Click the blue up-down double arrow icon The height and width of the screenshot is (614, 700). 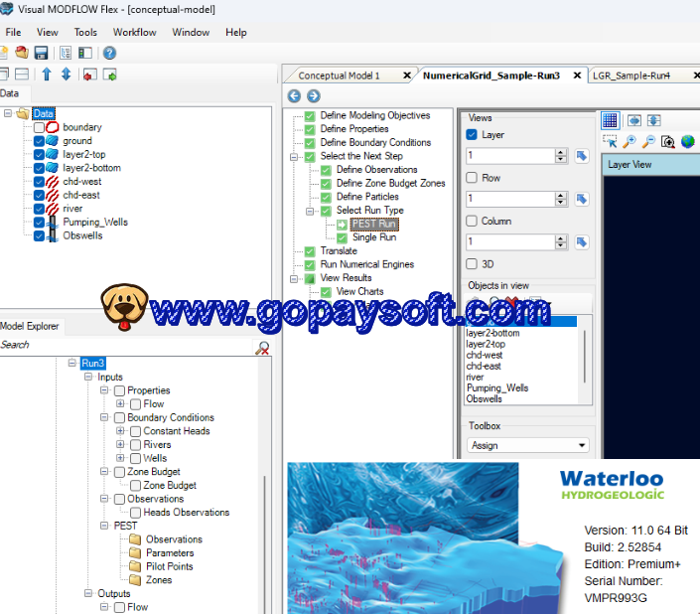click(x=67, y=75)
